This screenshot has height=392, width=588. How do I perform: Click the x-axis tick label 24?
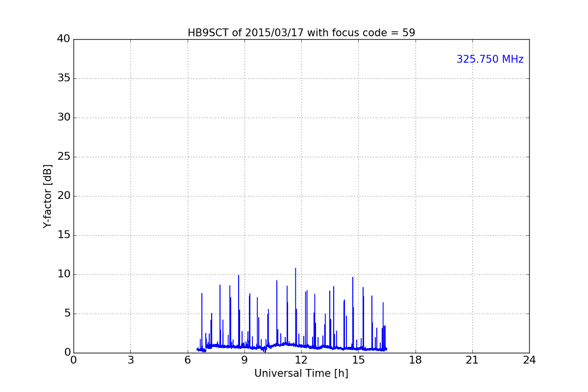(x=529, y=360)
